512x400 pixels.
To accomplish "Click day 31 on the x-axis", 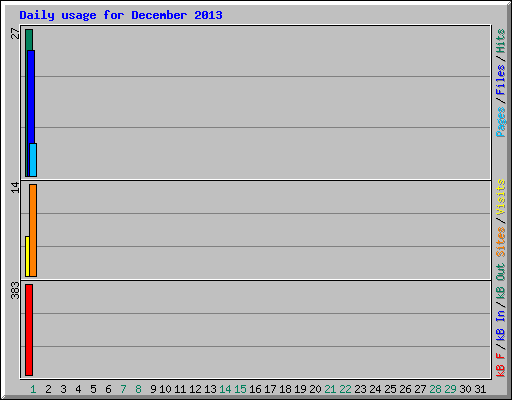I will [x=480, y=389].
